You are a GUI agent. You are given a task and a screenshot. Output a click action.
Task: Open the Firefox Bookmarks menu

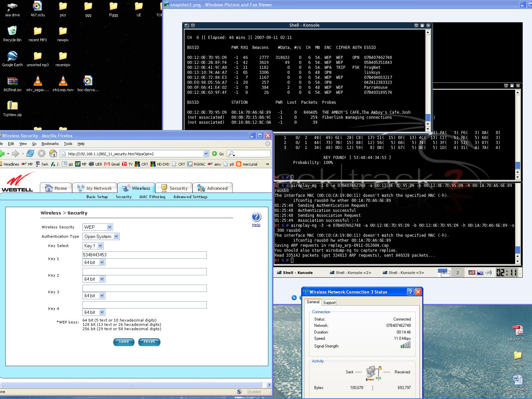click(x=50, y=144)
